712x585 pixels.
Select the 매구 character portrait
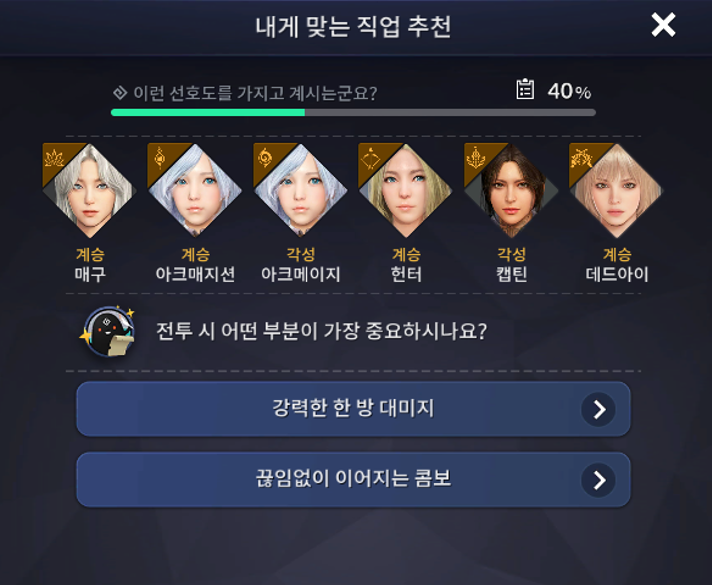point(89,191)
